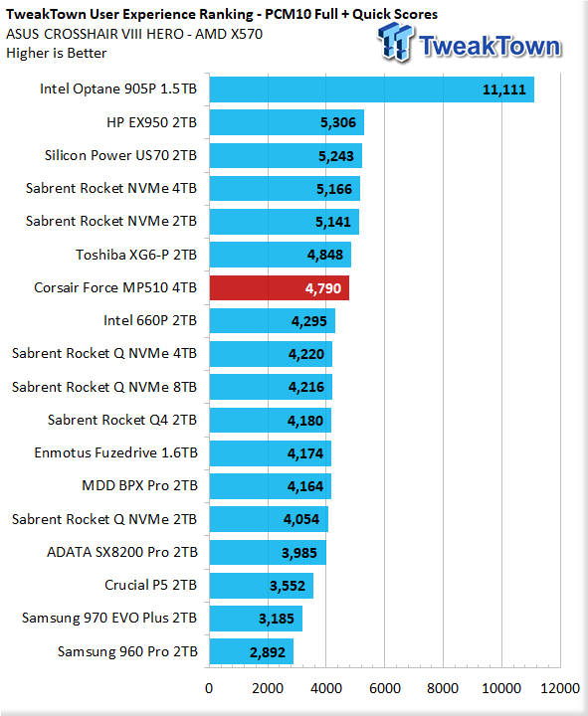Click the Sabrent Rocket Q NVMe 8TB bar

click(271, 387)
